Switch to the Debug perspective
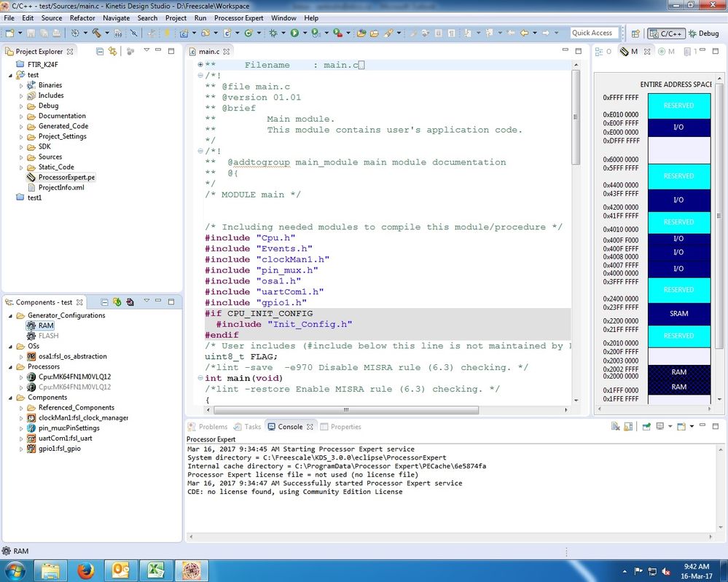The image size is (728, 582). 704,34
